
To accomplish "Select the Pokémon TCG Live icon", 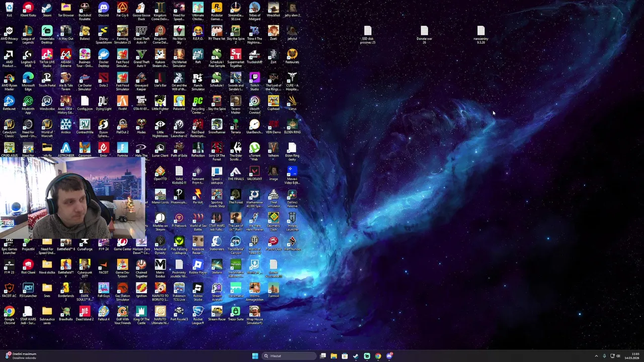I will (x=179, y=292).
